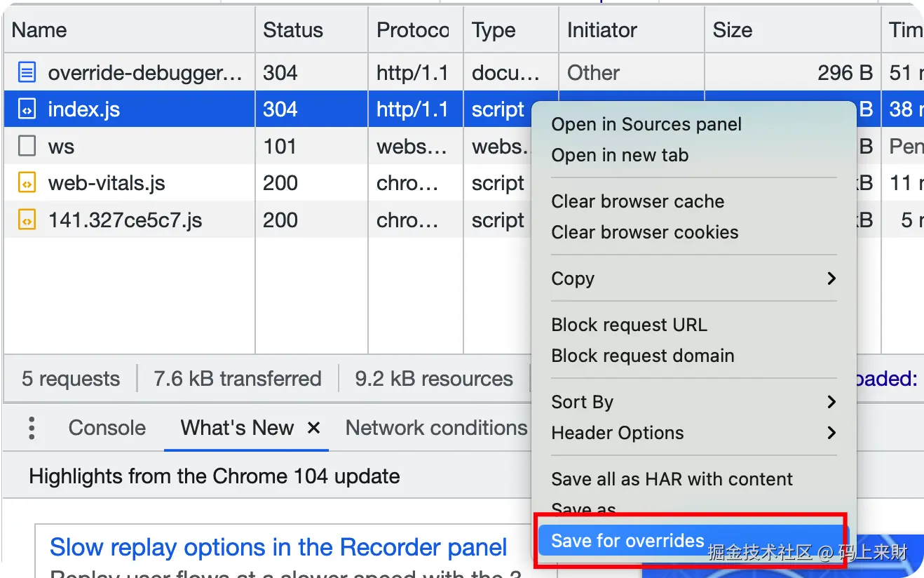The height and width of the screenshot is (578, 924).
Task: Close the What's New tab
Action: (x=314, y=428)
